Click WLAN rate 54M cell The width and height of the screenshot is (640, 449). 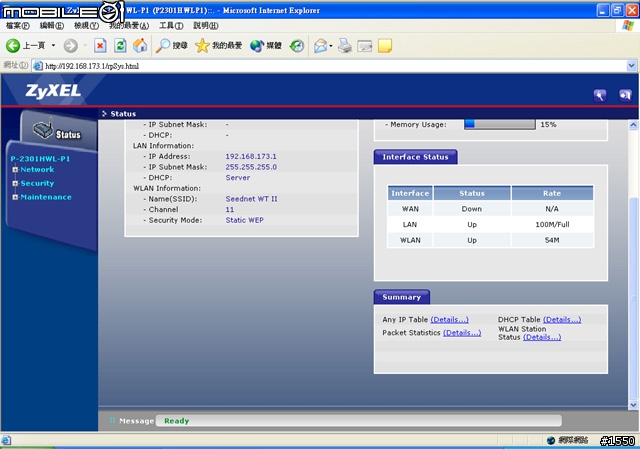pyautogui.click(x=552, y=240)
